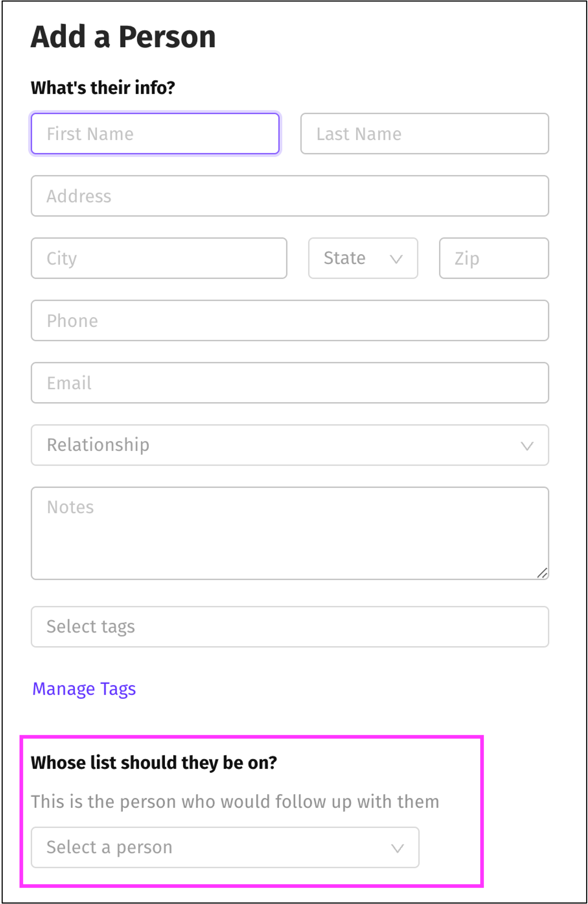588x904 pixels.
Task: Click the City text field
Action: coord(159,258)
